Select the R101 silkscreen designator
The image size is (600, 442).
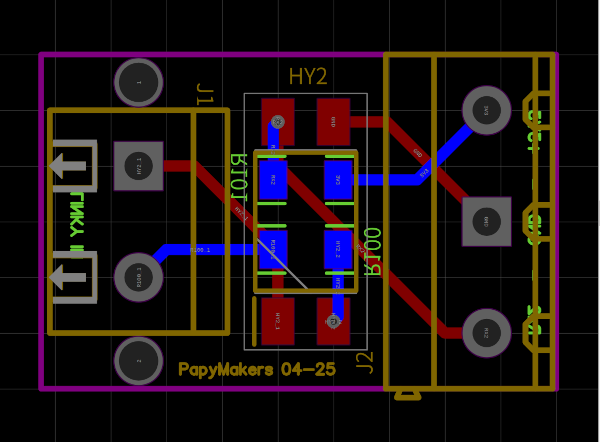238,177
